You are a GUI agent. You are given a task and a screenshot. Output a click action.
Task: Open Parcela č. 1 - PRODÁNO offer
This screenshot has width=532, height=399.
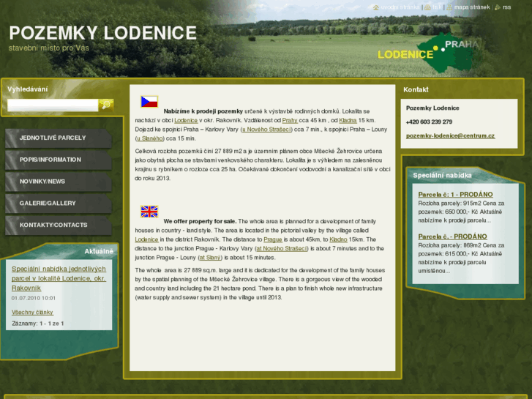tap(455, 195)
